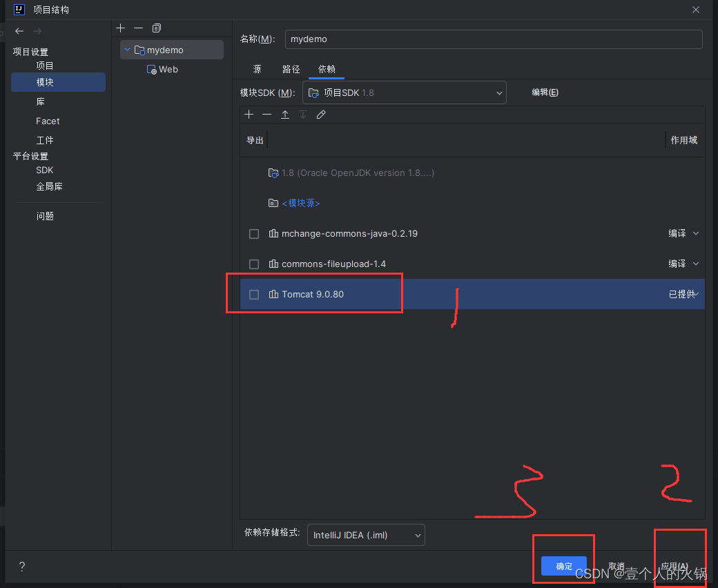The width and height of the screenshot is (718, 588).
Task: Click the 确定 button
Action: 563,566
